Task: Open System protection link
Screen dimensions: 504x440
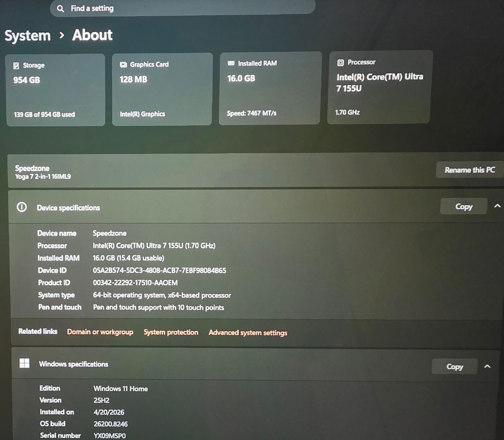Action: (x=171, y=332)
